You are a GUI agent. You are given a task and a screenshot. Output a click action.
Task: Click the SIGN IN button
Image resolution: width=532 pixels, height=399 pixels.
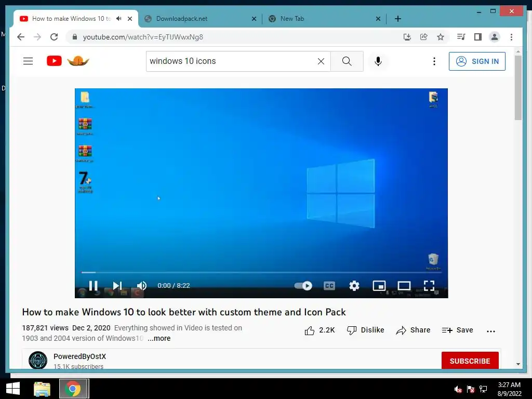pyautogui.click(x=477, y=61)
